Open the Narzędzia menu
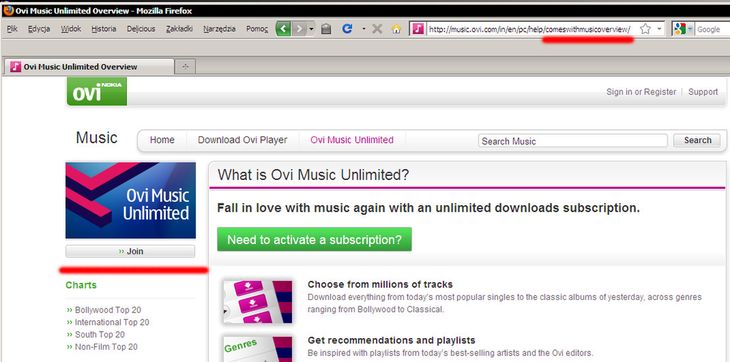The width and height of the screenshot is (730, 362). coord(219,29)
